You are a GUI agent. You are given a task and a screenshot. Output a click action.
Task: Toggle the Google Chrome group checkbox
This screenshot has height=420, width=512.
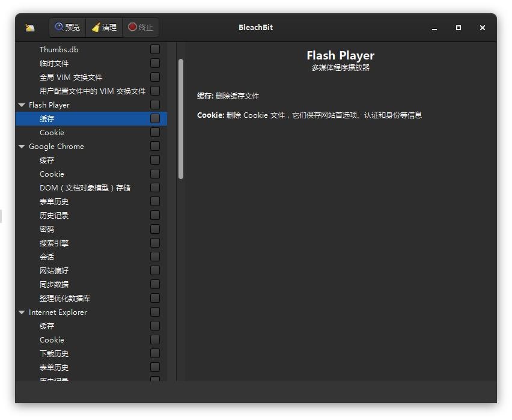click(155, 147)
